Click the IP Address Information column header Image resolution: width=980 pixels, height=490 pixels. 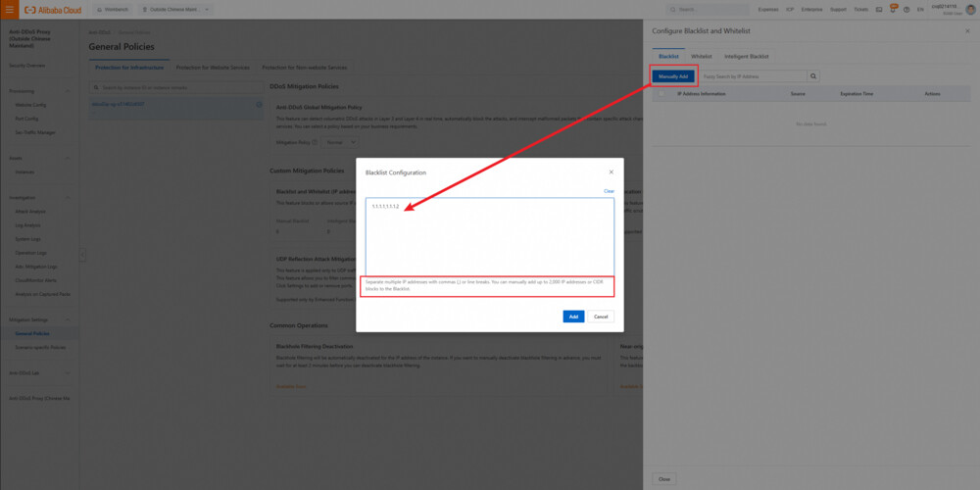(x=702, y=94)
